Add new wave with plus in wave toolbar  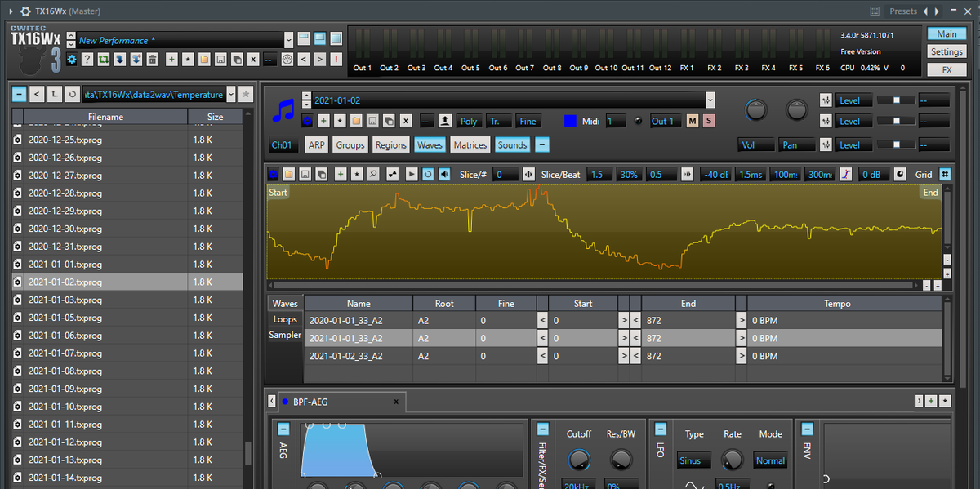pos(341,174)
